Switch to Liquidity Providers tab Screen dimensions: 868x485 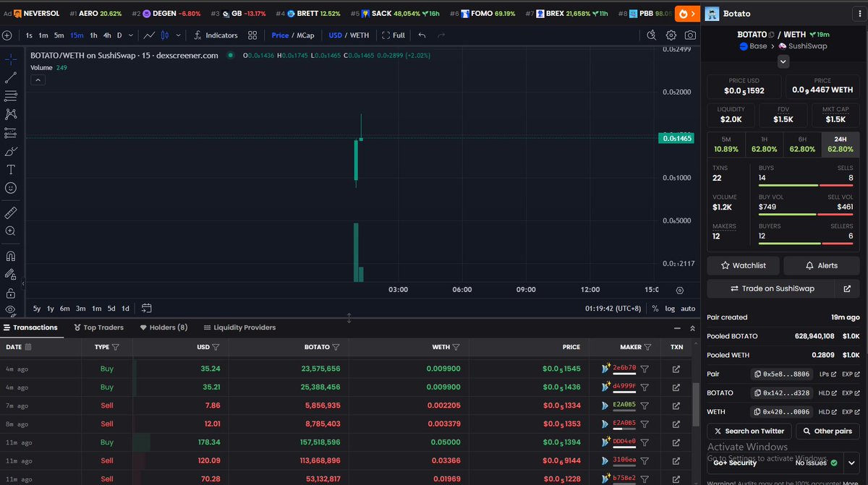click(x=239, y=327)
